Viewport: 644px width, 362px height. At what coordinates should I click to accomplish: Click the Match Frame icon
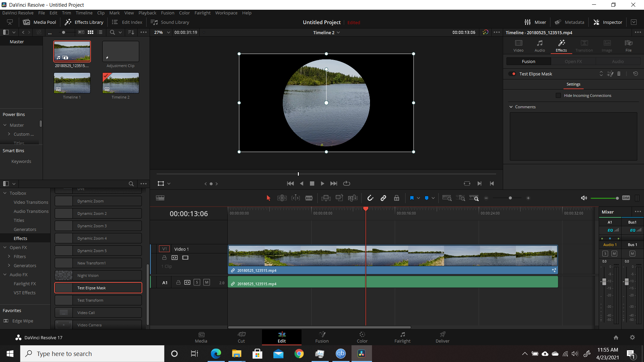(x=467, y=184)
